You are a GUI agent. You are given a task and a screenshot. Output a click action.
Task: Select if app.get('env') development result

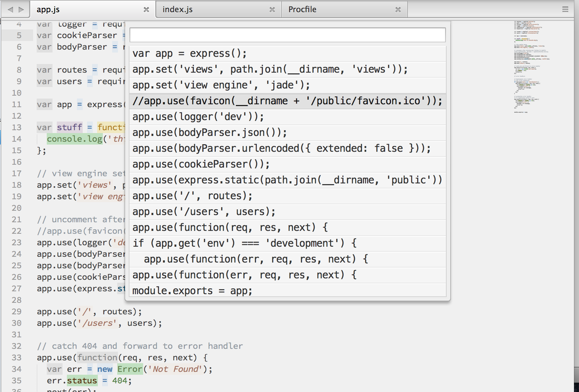288,243
